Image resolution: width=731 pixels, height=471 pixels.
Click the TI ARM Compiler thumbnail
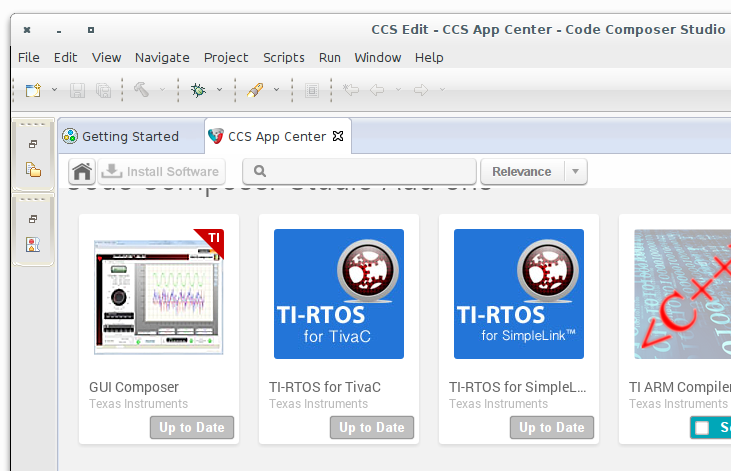(683, 294)
